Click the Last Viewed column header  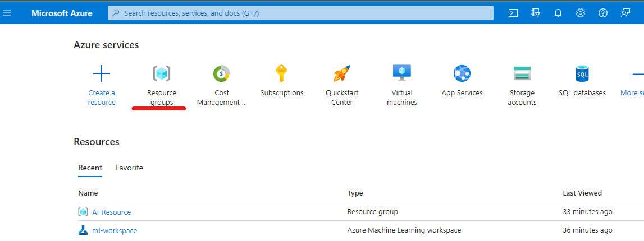tap(582, 193)
